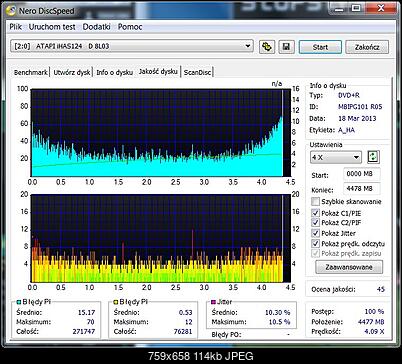Click the Start field showing 0000 MB

click(x=362, y=174)
